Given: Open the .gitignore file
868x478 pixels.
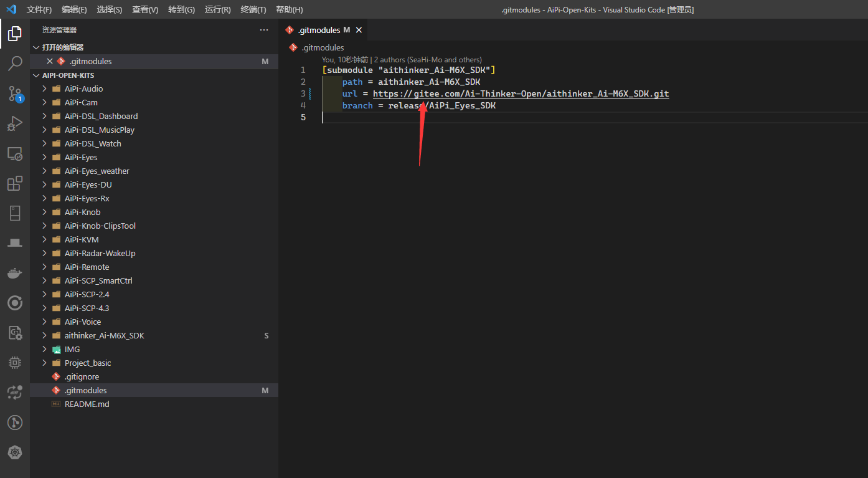Looking at the screenshot, I should [154, 376].
